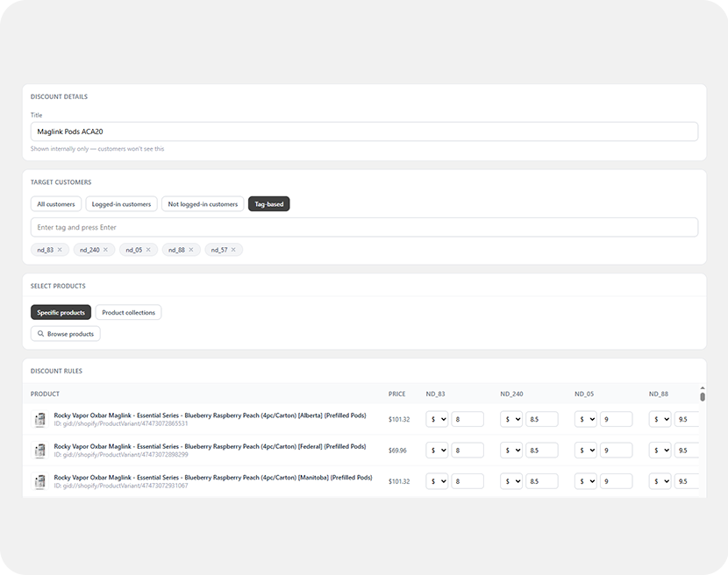Remove the nd_83 tag
Viewport: 728px width, 575px height.
[60, 250]
